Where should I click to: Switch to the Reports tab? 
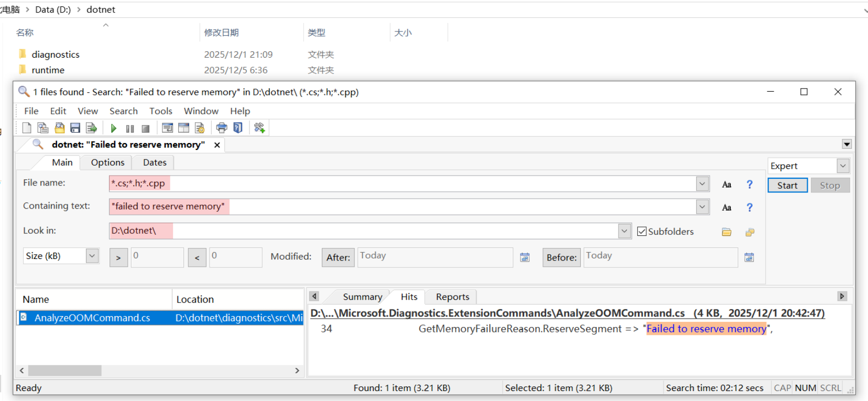click(452, 297)
